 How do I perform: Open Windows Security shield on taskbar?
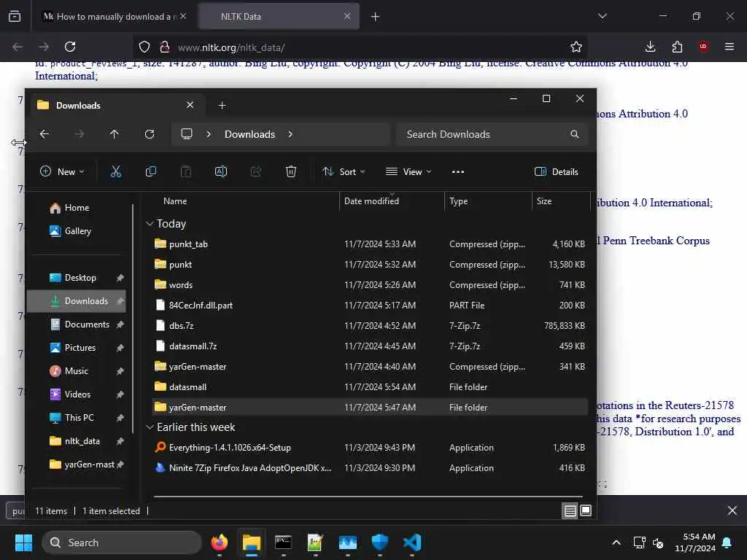379,542
